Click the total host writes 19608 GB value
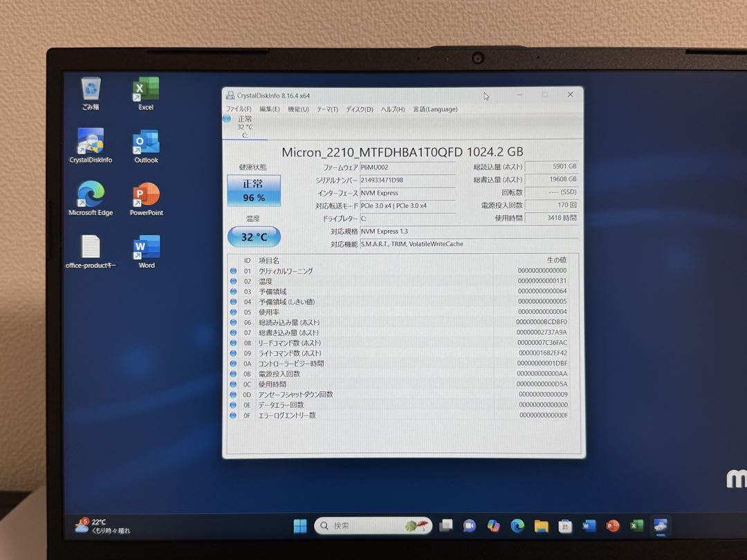This screenshot has width=747, height=560. [552, 180]
